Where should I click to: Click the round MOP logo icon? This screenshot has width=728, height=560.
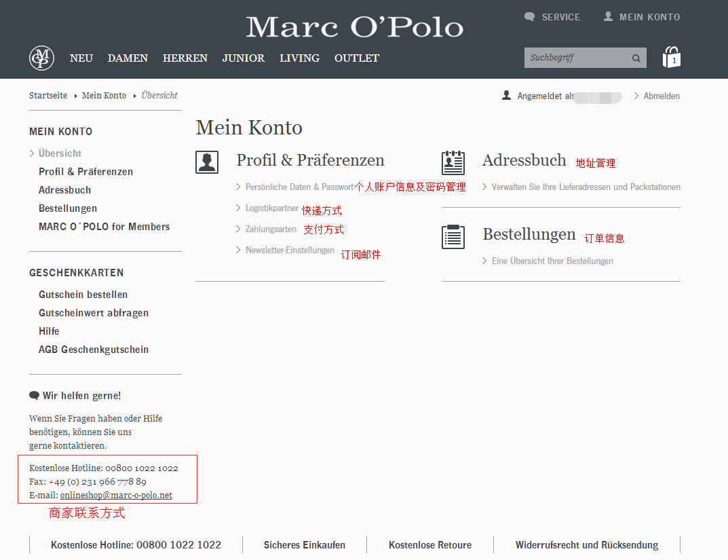[x=41, y=58]
